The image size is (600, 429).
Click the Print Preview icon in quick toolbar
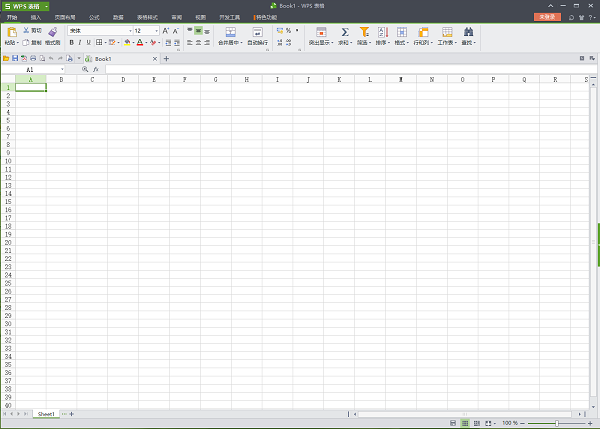(x=42, y=59)
